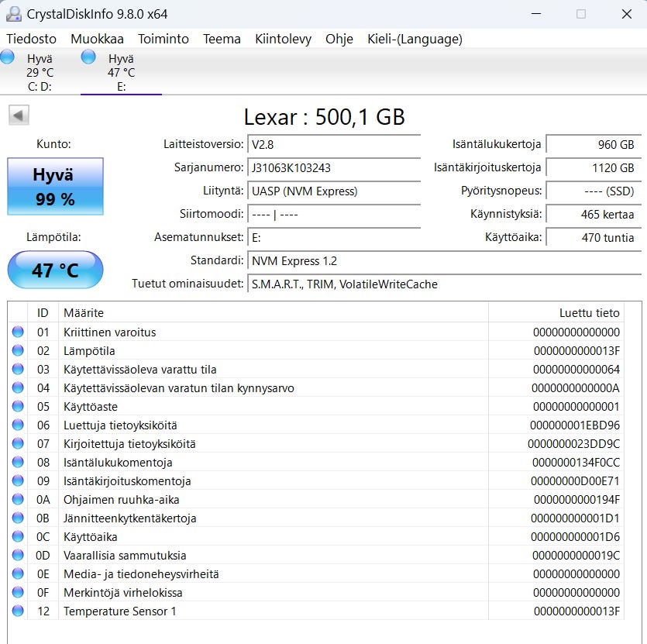Click raw value 0000000023DD9C
Viewport: 647px width, 644px height.
(573, 444)
